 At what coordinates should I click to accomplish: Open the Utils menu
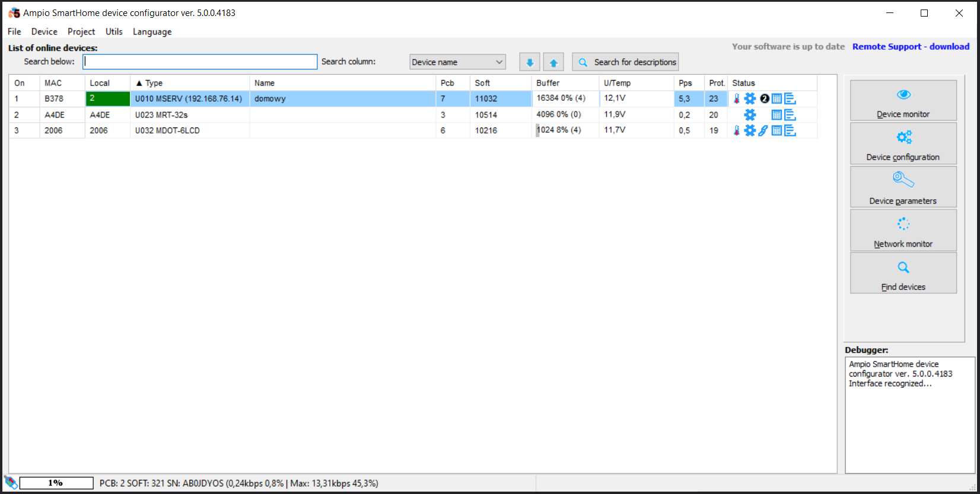point(114,32)
